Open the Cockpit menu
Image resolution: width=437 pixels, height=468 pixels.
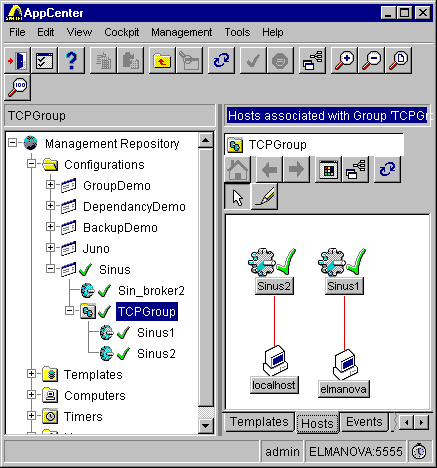(x=122, y=32)
